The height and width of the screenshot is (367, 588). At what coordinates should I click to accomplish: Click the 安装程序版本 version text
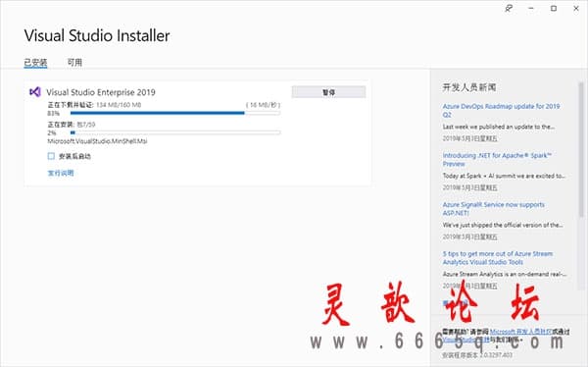coord(477,355)
